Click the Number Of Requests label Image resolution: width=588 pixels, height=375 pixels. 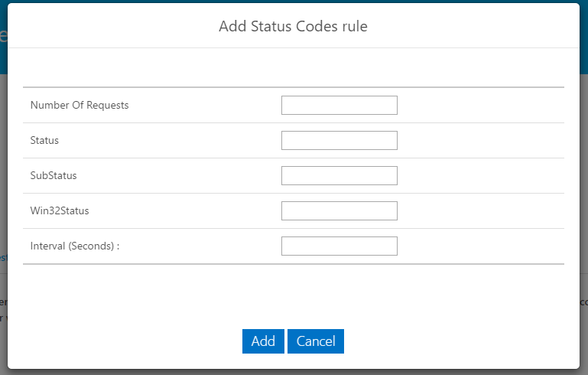pos(80,106)
